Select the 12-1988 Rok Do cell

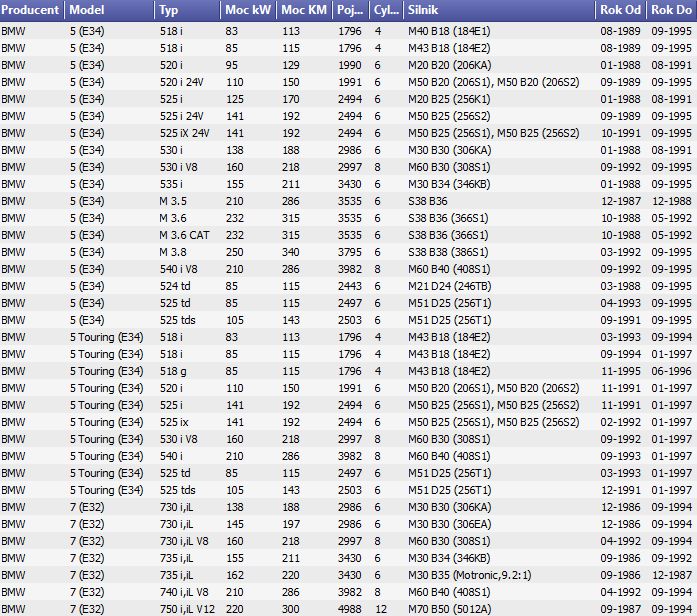click(x=672, y=201)
